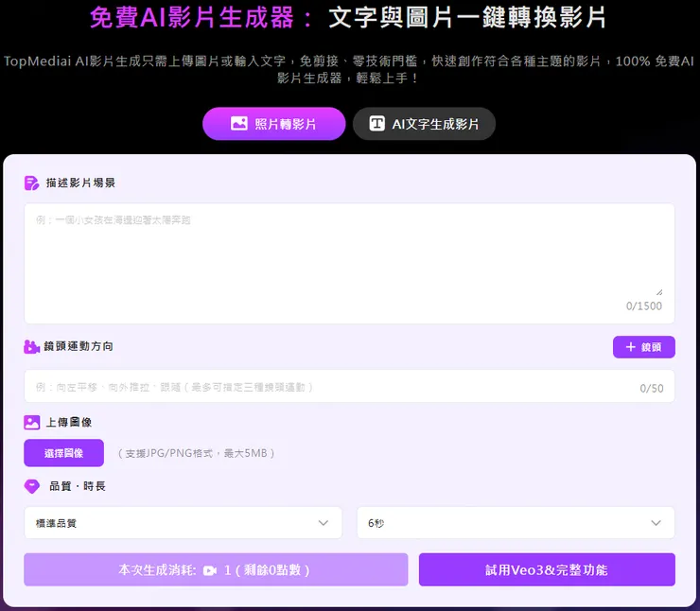Click the 試用Veo3&完整功能 button
The width and height of the screenshot is (700, 611).
click(547, 570)
